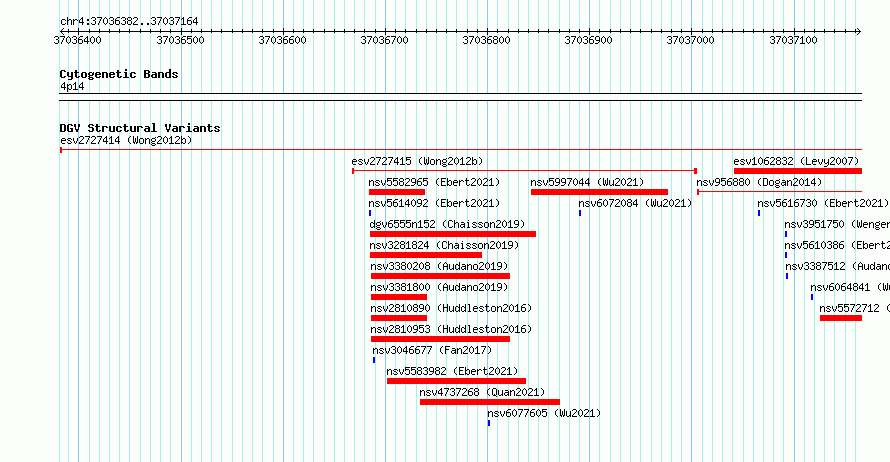Viewport: 890px width, 462px height.
Task: Click the DGV Structural Variants track title
Action: [140, 128]
